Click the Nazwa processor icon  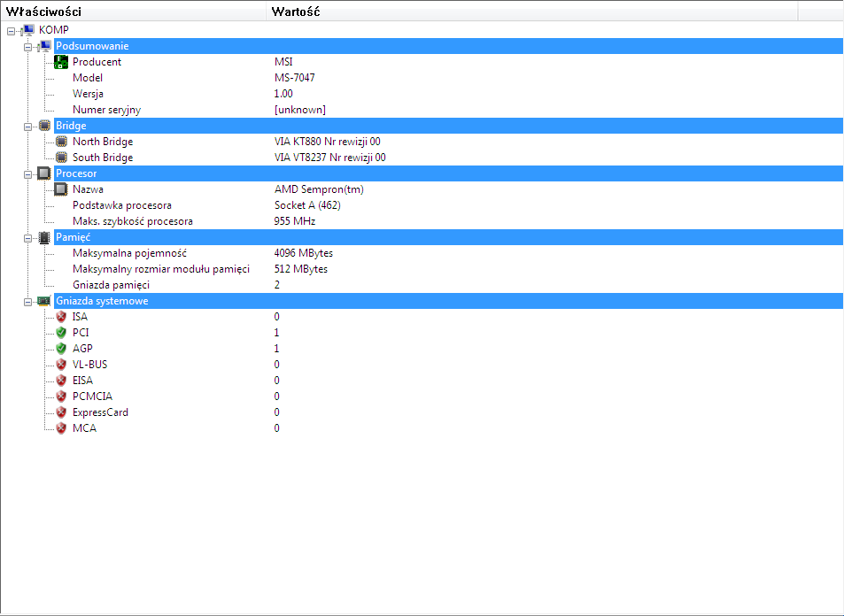pyautogui.click(x=61, y=189)
